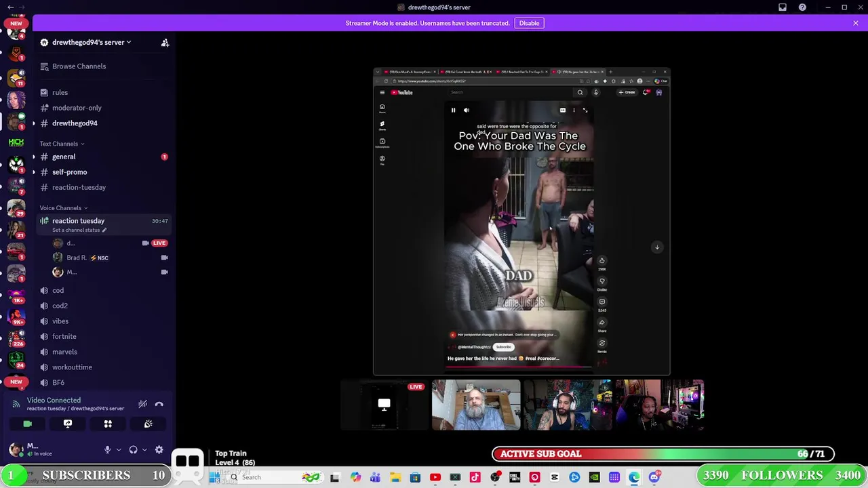Join the workouttime voice channel
Viewport: 868px width, 488px height.
tap(103, 367)
